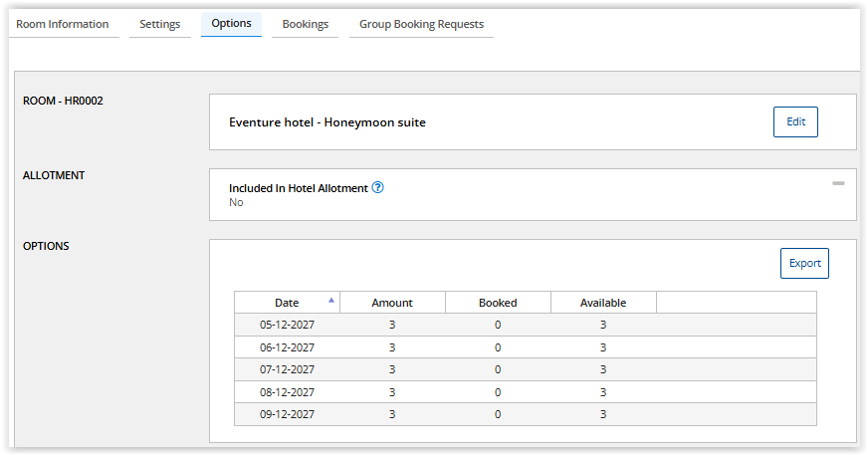Image resolution: width=868 pixels, height=455 pixels.
Task: Sort table by Booked column header
Action: pyautogui.click(x=498, y=303)
